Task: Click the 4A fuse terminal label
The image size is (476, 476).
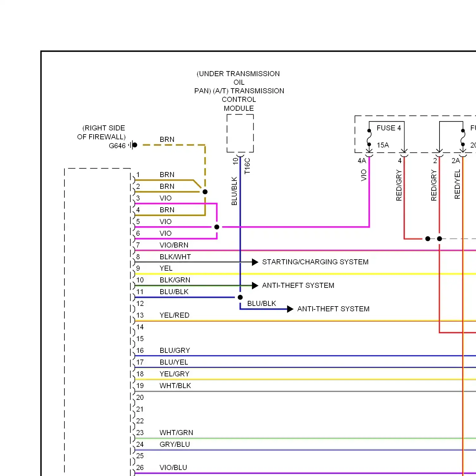Action: coord(362,161)
